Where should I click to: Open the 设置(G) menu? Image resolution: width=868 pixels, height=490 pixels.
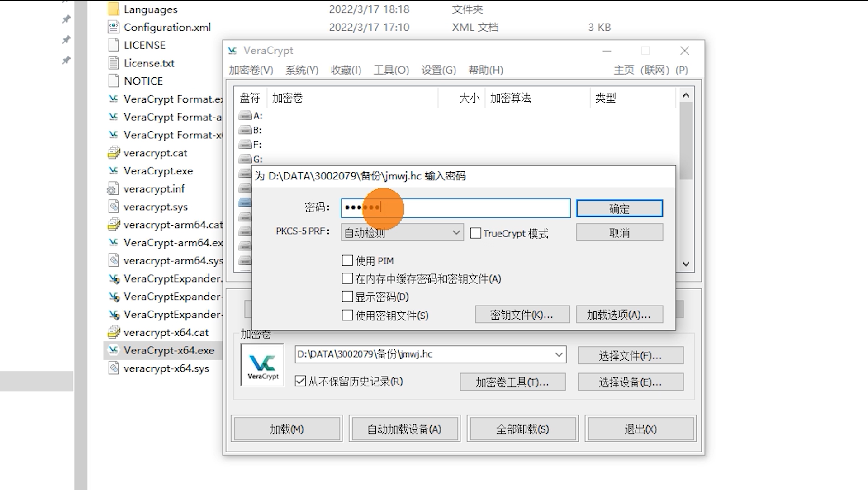[x=438, y=70]
